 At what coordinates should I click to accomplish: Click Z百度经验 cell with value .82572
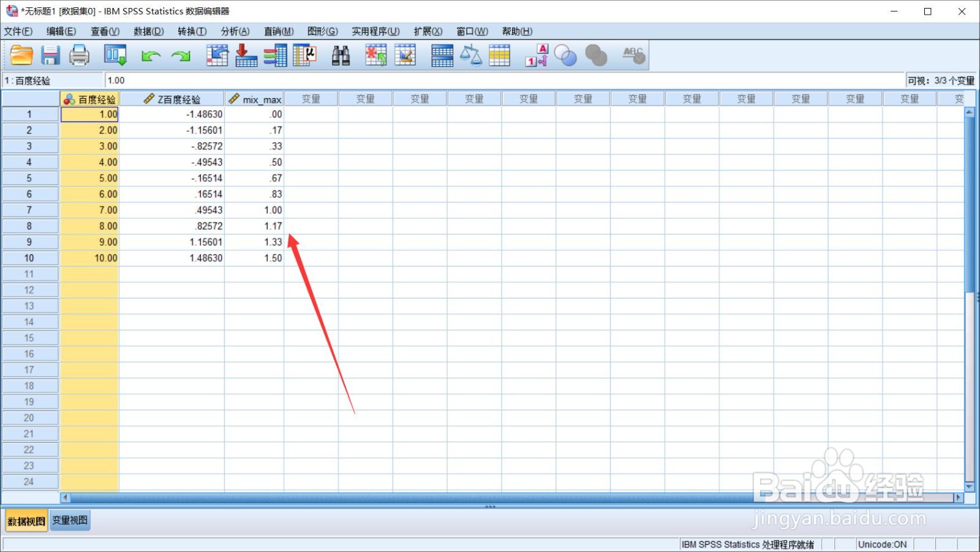[x=171, y=226]
